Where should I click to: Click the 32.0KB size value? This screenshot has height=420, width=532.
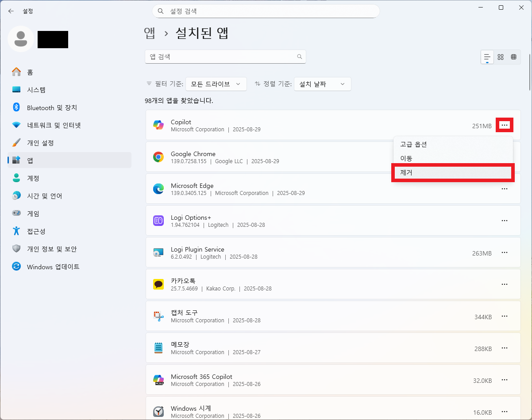coord(482,381)
